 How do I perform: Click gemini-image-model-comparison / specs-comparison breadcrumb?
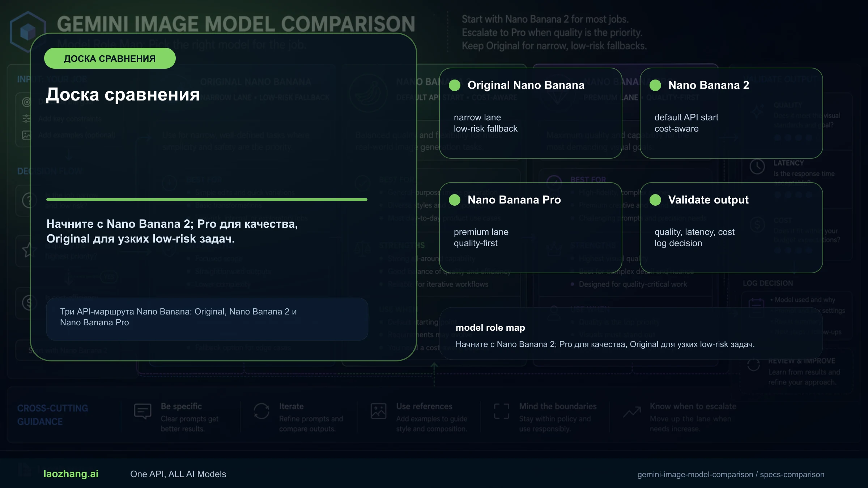[731, 474]
